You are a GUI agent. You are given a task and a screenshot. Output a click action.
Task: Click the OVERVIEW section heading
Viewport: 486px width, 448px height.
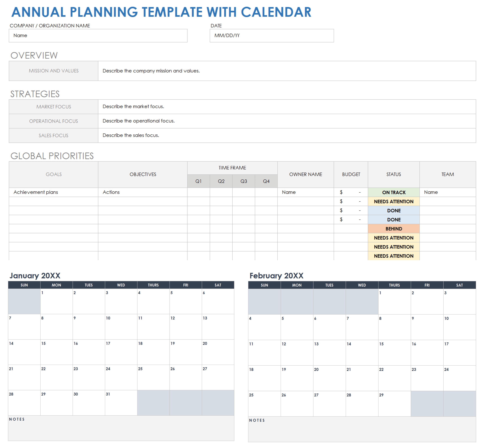(x=34, y=56)
